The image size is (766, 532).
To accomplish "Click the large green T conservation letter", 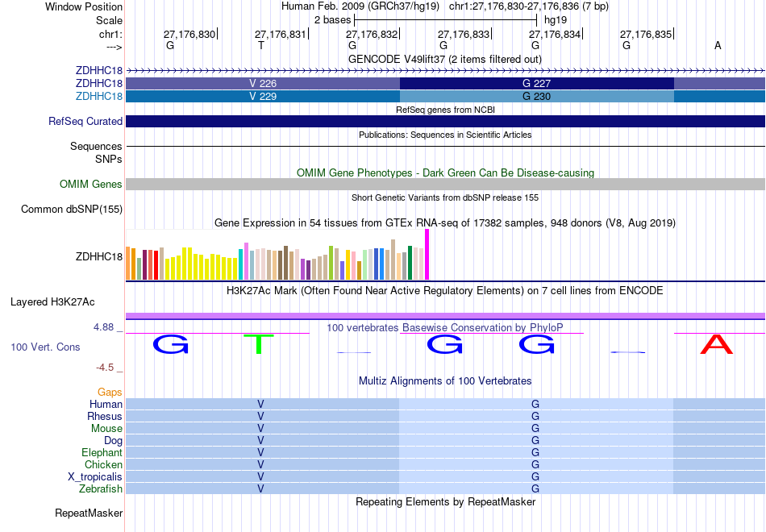I will click(x=259, y=344).
